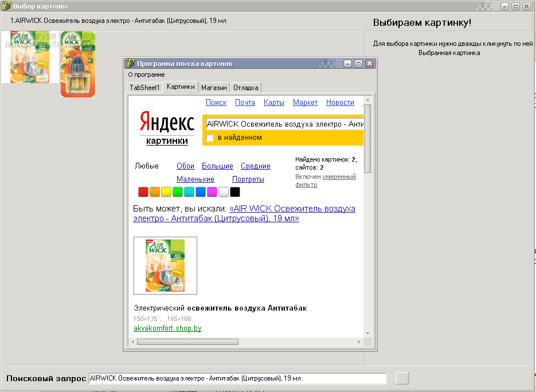Minimize the Программа поиска картинок window
The image size is (536, 392).
347,64
